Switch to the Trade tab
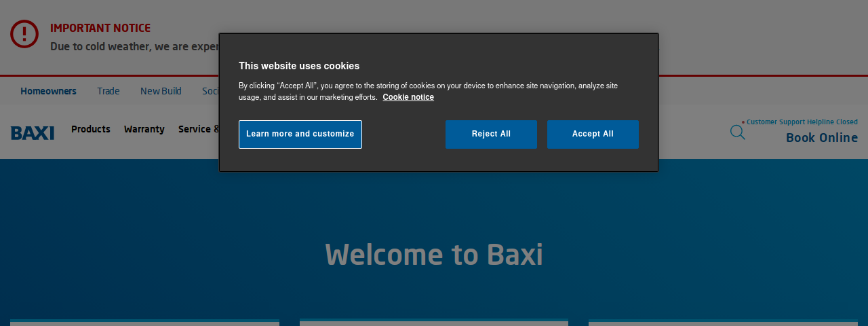 point(108,91)
